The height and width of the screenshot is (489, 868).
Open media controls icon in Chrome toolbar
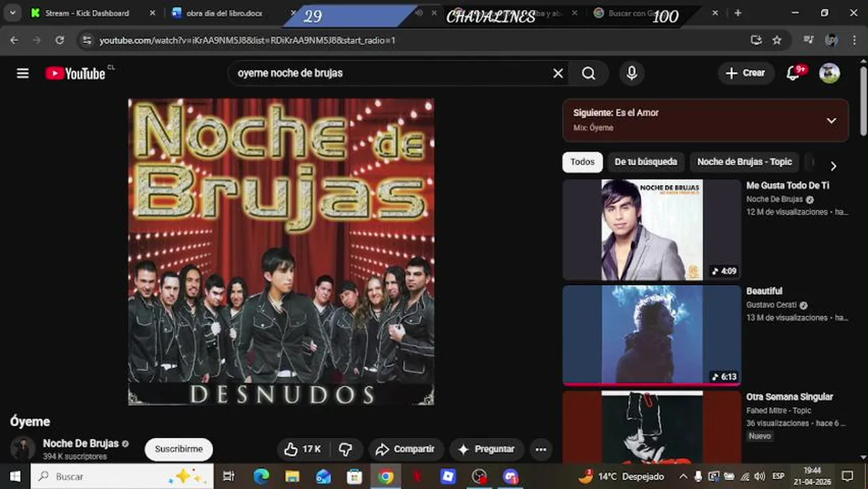point(808,40)
